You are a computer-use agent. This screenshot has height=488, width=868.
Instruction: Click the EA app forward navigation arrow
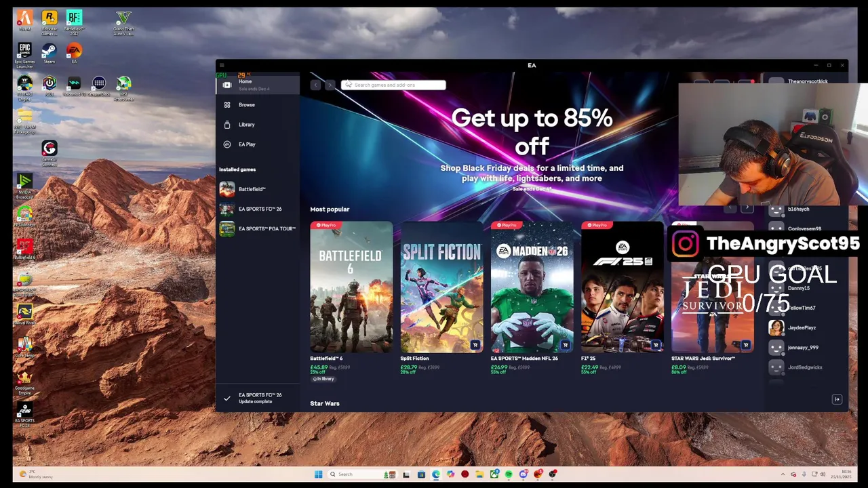point(330,85)
